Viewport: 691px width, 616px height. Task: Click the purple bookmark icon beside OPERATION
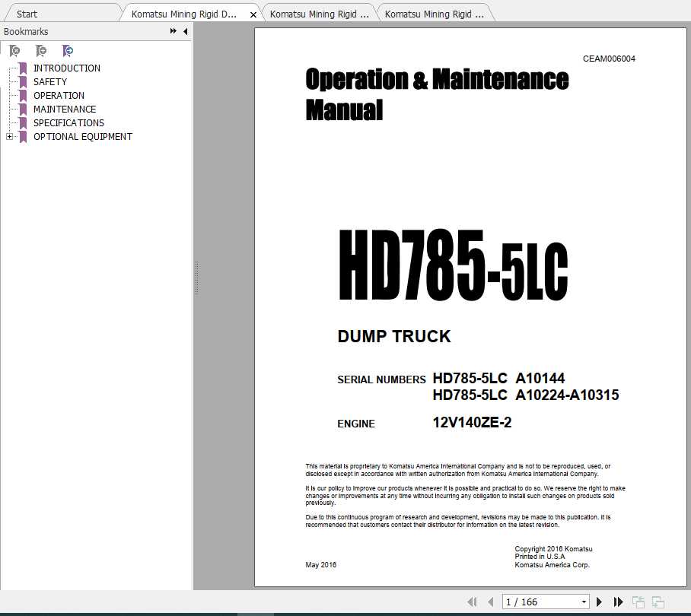pos(23,96)
